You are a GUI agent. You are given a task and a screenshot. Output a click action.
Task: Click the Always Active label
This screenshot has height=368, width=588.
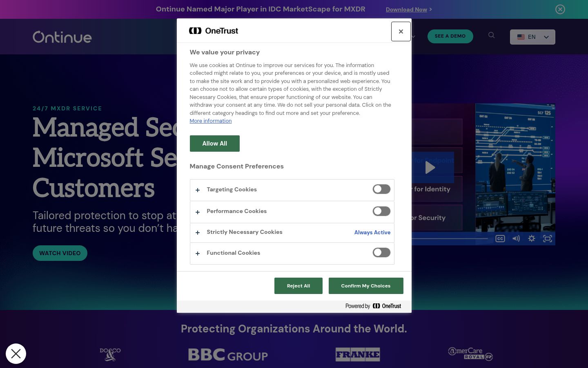pyautogui.click(x=372, y=232)
